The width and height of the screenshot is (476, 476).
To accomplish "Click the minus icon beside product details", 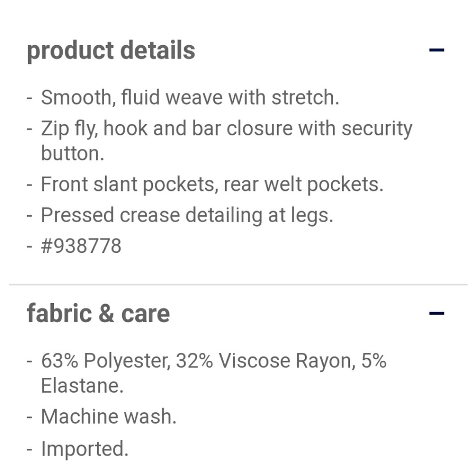I will pyautogui.click(x=437, y=49).
